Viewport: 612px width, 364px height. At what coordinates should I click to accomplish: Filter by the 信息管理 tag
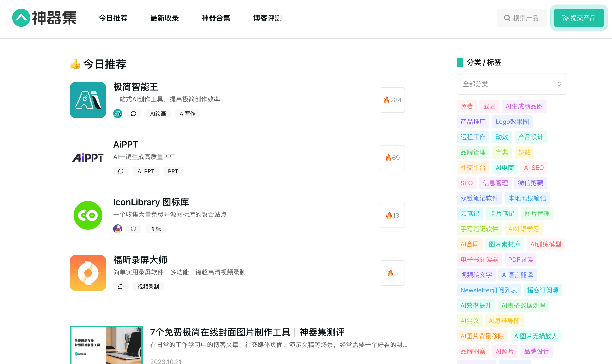(495, 183)
